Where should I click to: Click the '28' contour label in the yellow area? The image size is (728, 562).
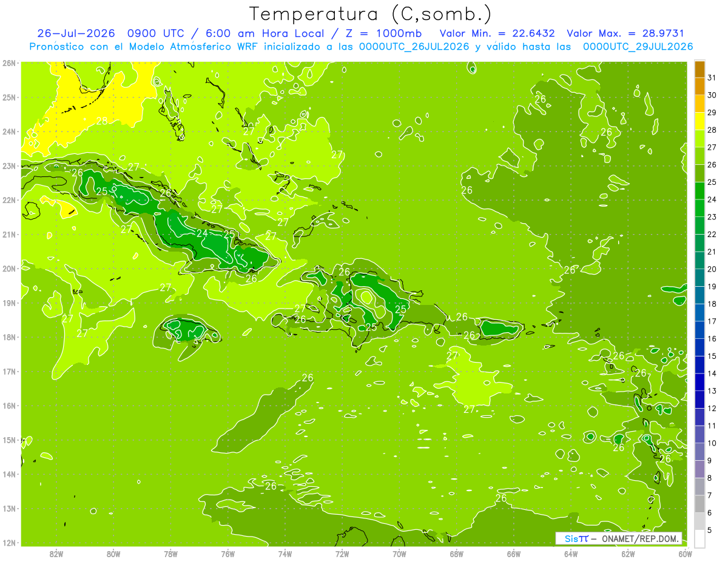[101, 121]
